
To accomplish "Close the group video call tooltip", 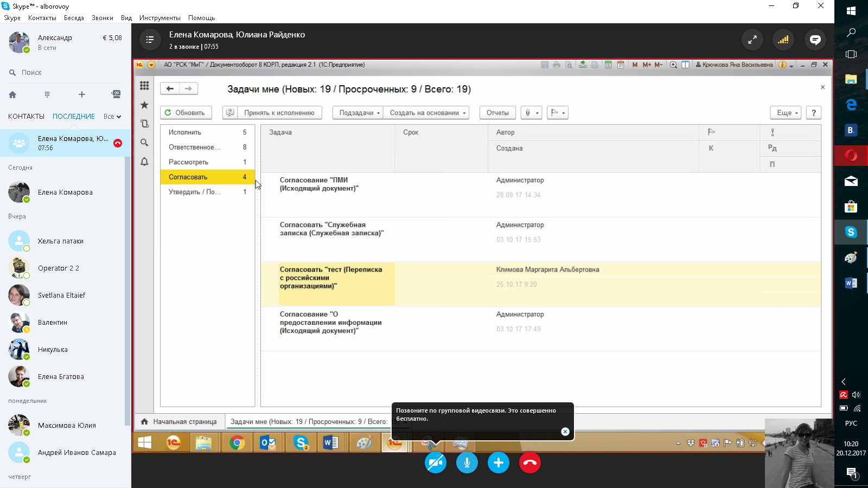I will point(565,432).
